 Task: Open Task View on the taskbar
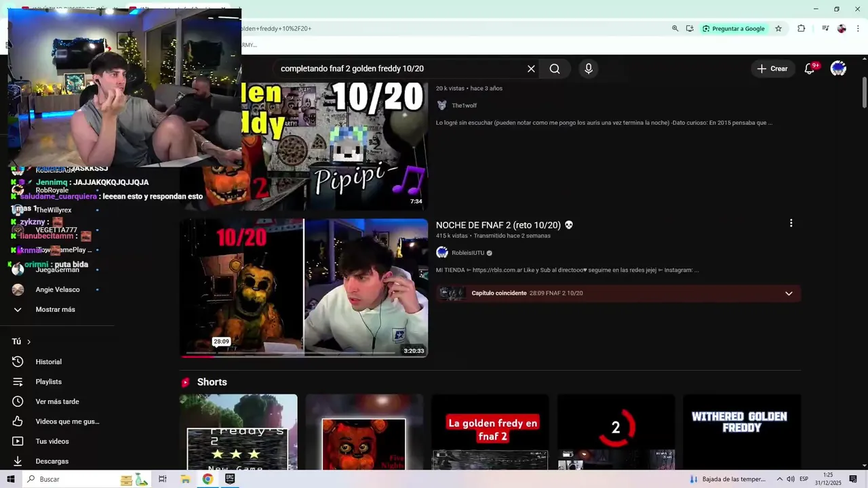[x=163, y=479]
